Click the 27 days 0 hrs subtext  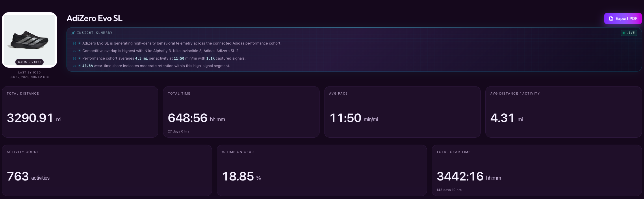tap(179, 131)
